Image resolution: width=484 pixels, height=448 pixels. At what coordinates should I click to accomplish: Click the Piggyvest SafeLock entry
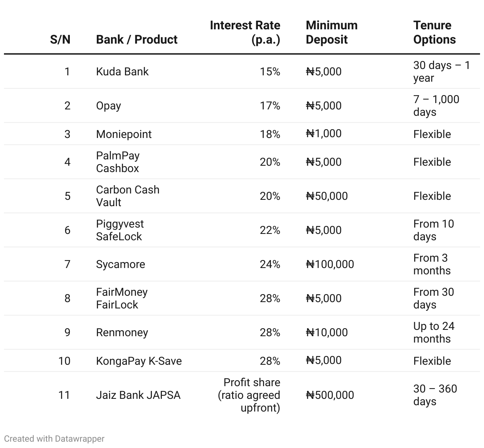(120, 230)
